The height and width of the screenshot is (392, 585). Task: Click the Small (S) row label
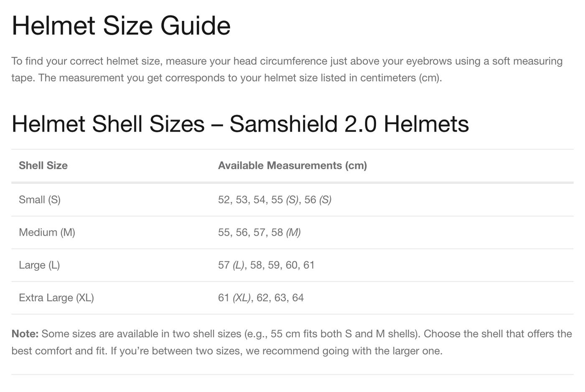tap(40, 200)
